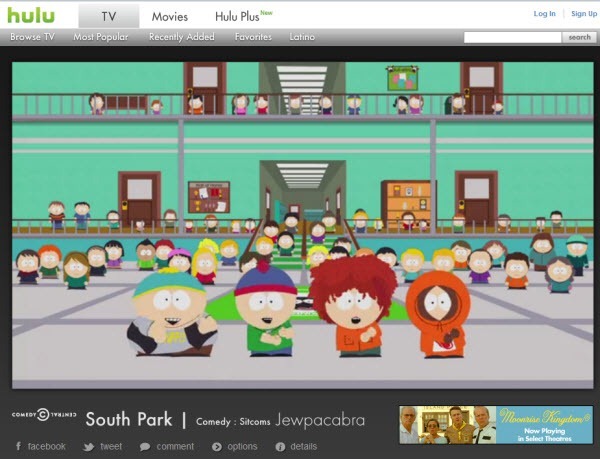Image resolution: width=600 pixels, height=459 pixels.
Task: Click the search button
Action: pyautogui.click(x=579, y=37)
